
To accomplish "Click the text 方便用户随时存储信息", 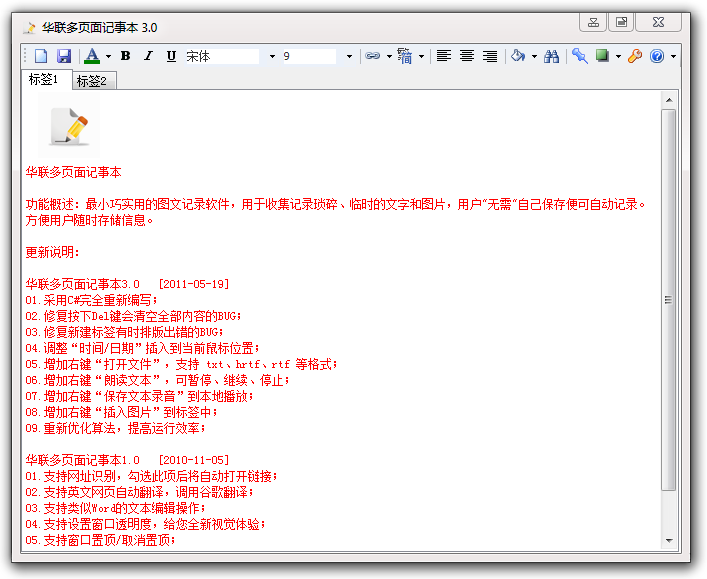I will (89, 221).
